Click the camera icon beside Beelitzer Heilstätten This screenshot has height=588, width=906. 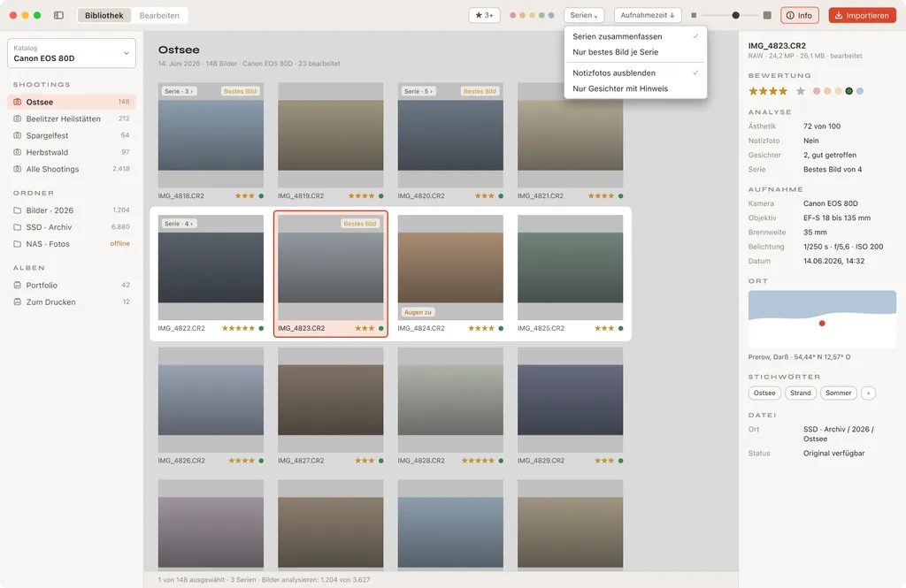coord(18,118)
